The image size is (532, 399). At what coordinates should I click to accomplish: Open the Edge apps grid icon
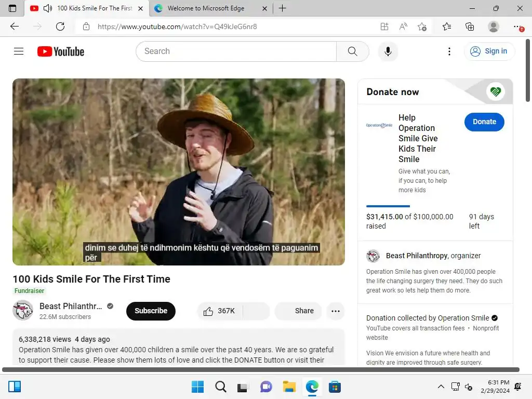pyautogui.click(x=384, y=26)
